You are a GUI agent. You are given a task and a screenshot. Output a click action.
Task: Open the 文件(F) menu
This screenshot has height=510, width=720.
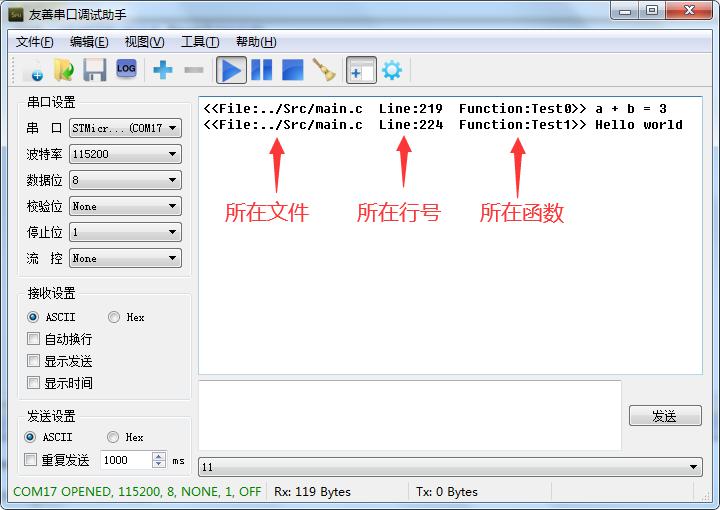pyautogui.click(x=34, y=42)
